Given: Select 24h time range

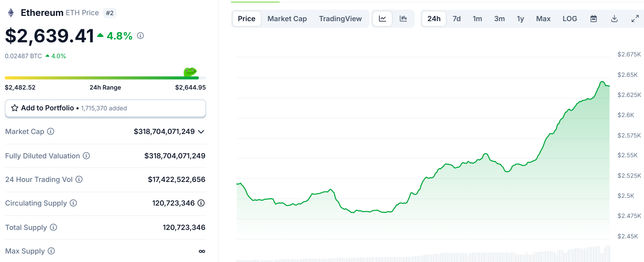Looking at the screenshot, I should click(x=434, y=19).
